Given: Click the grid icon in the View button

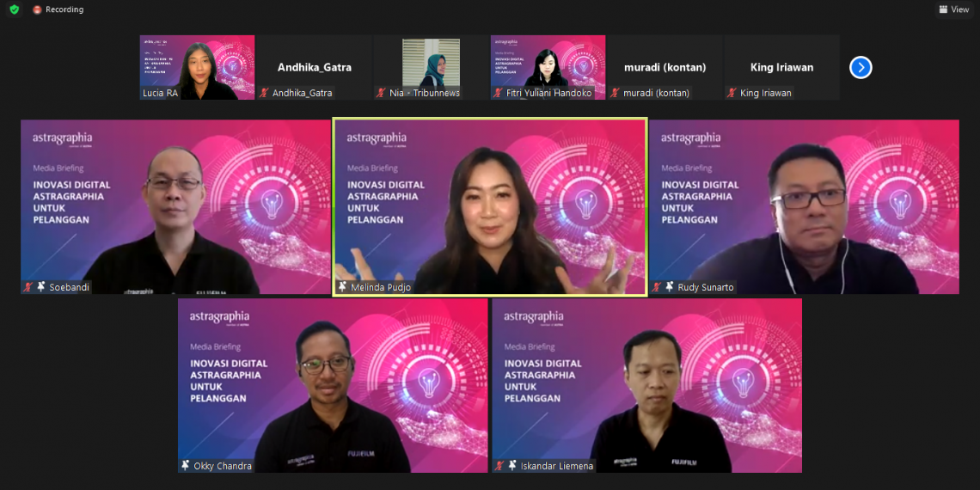Looking at the screenshot, I should click(x=943, y=9).
